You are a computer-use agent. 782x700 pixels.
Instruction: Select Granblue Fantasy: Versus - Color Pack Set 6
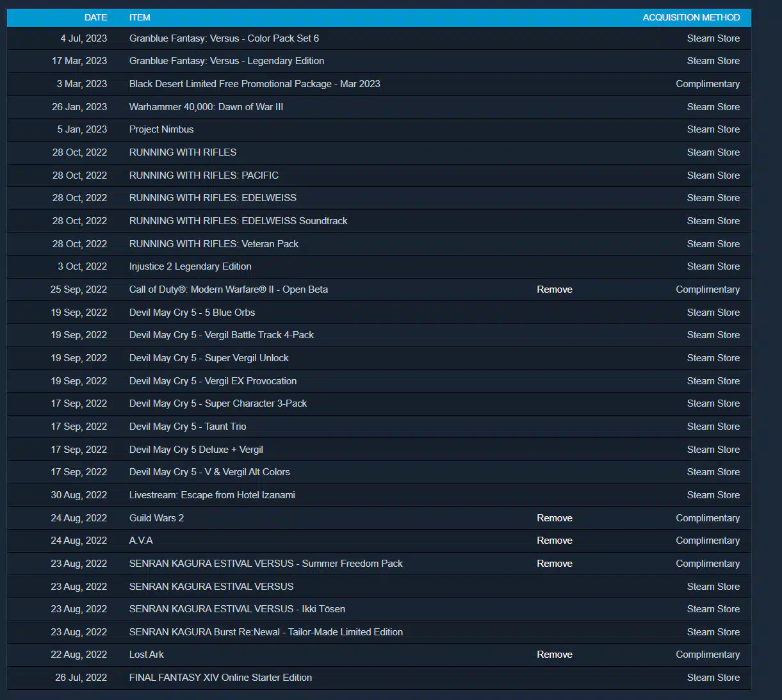pyautogui.click(x=224, y=38)
